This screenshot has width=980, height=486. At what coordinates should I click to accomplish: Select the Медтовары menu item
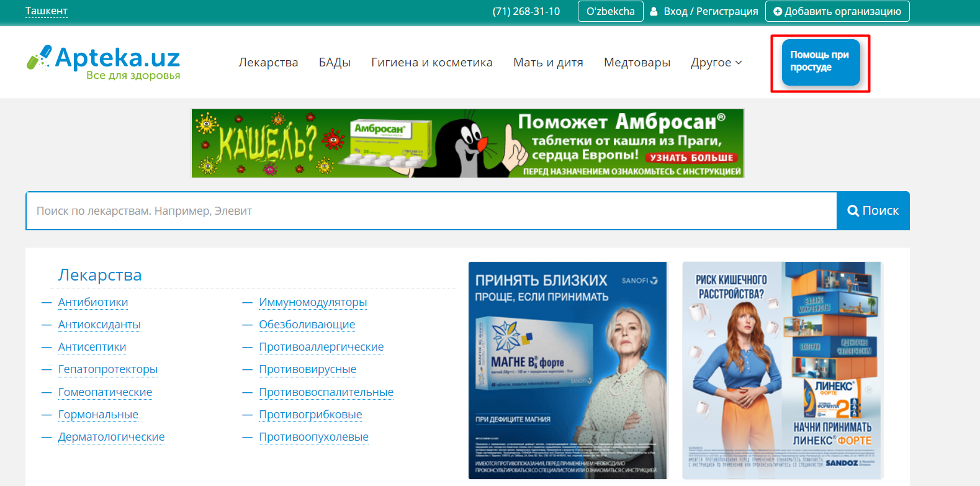click(637, 62)
